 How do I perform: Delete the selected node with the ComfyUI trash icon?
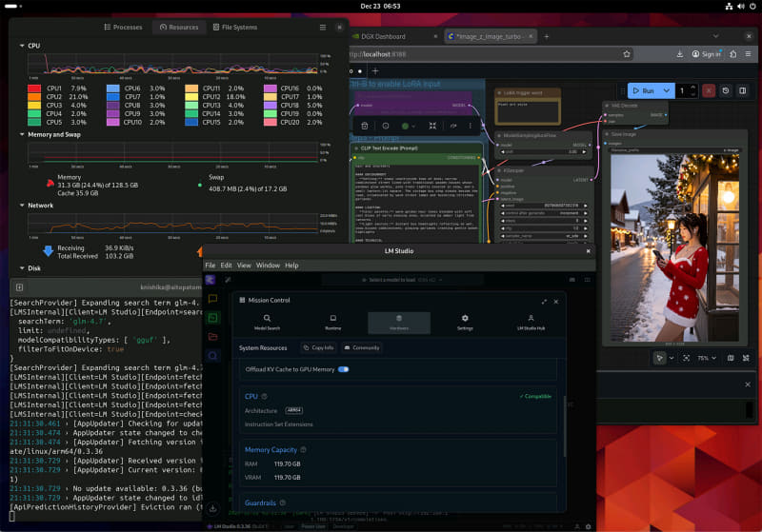(365, 126)
